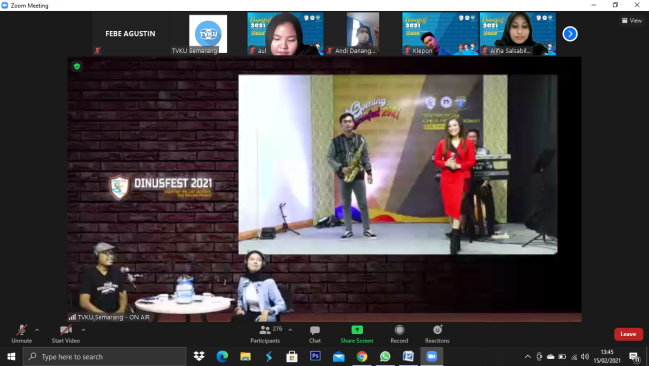Open the volume speaker tray icon
This screenshot has width=649, height=366.
(585, 356)
